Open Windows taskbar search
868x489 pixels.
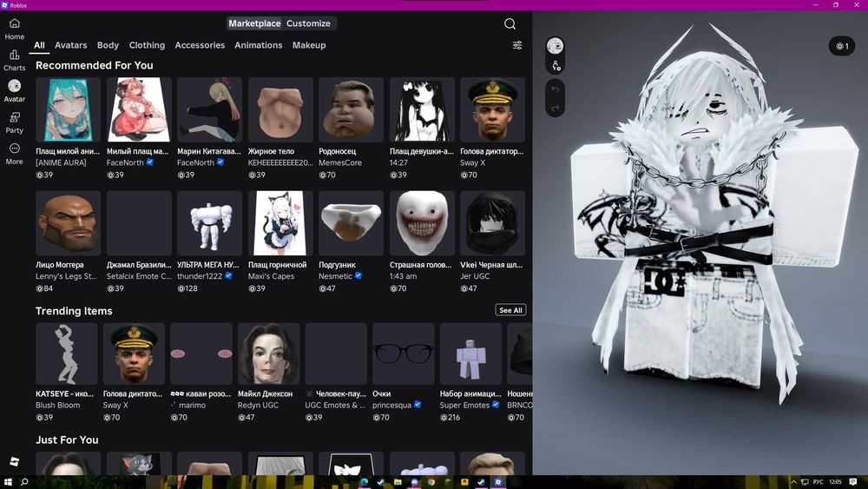click(24, 482)
